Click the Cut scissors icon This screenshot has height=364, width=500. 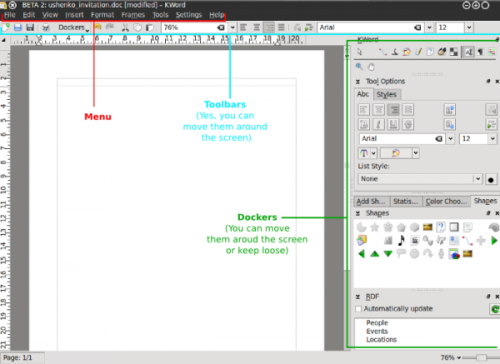point(125,28)
